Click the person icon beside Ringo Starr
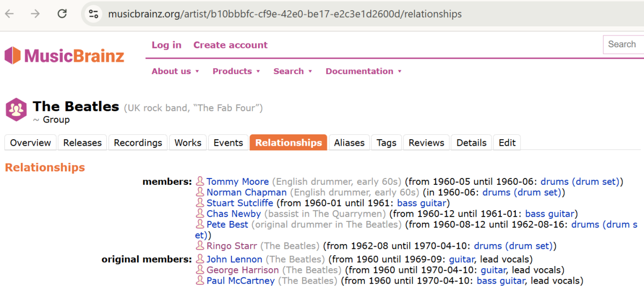 click(x=200, y=246)
